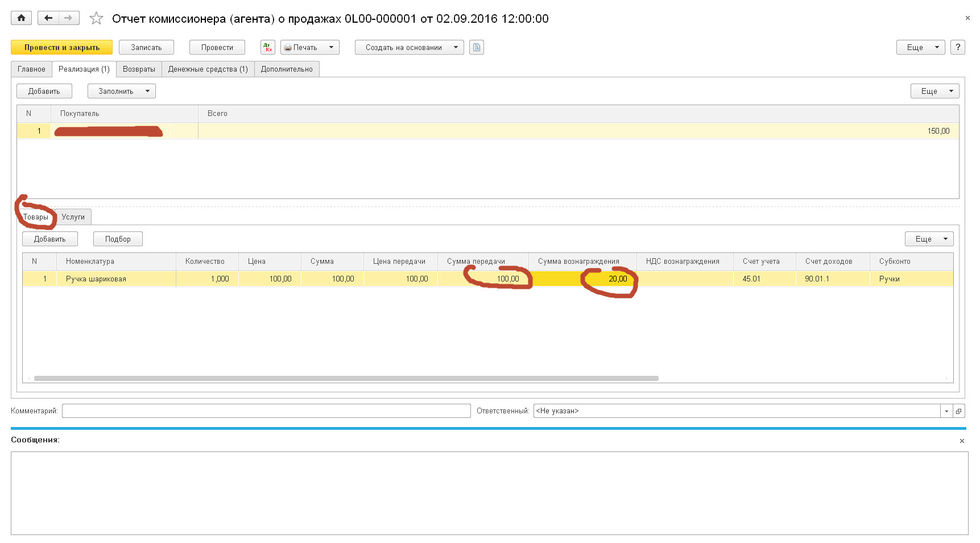Click the Комментарий input field
Viewport: 980px width, 543px height.
coord(266,411)
